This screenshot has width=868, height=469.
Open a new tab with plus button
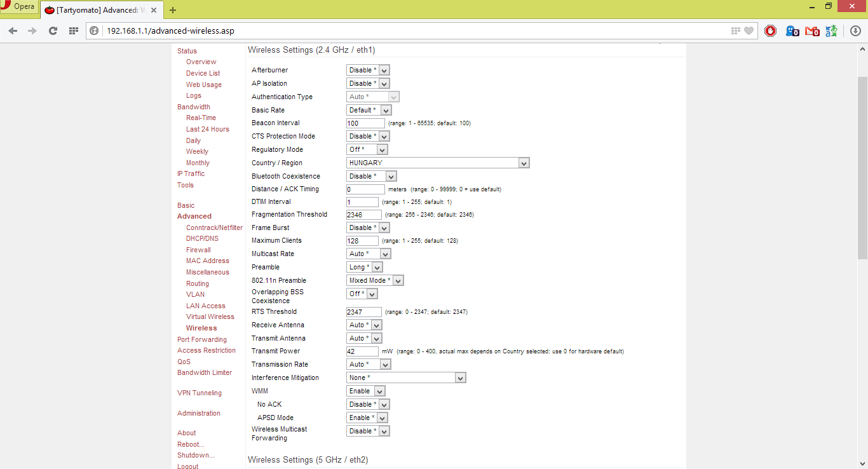click(x=173, y=10)
